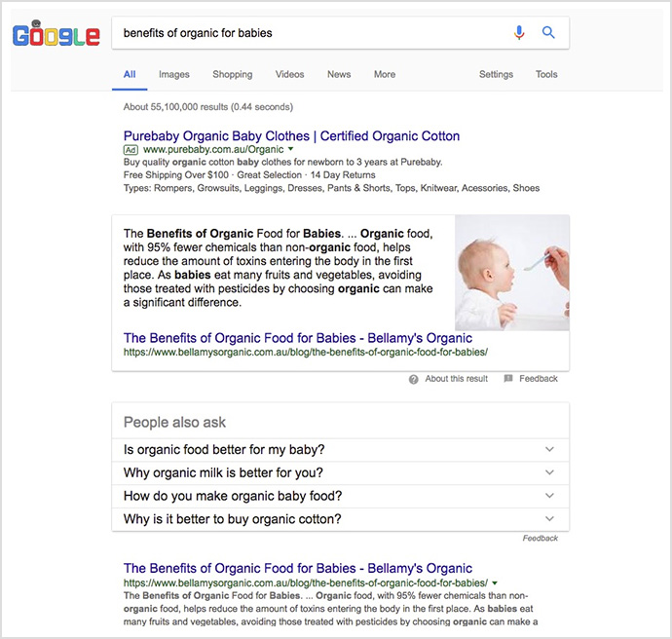Click 'Buy quality organic cotton baby clothes' line

tap(282, 162)
